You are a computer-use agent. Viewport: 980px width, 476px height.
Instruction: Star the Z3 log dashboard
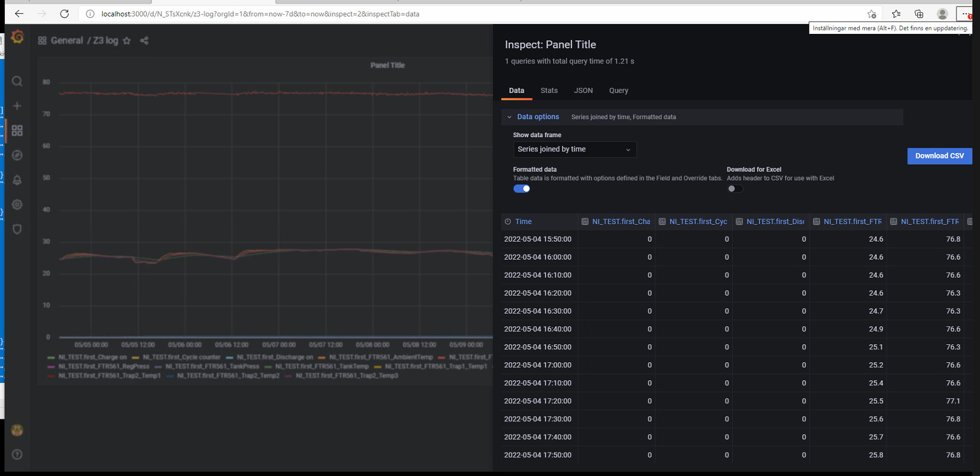tap(127, 40)
